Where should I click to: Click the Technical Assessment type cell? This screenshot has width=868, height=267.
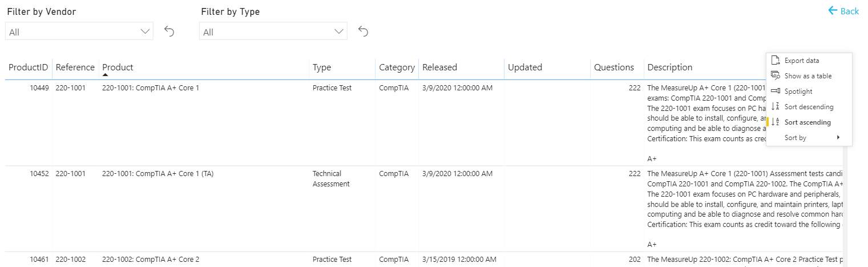tap(332, 179)
